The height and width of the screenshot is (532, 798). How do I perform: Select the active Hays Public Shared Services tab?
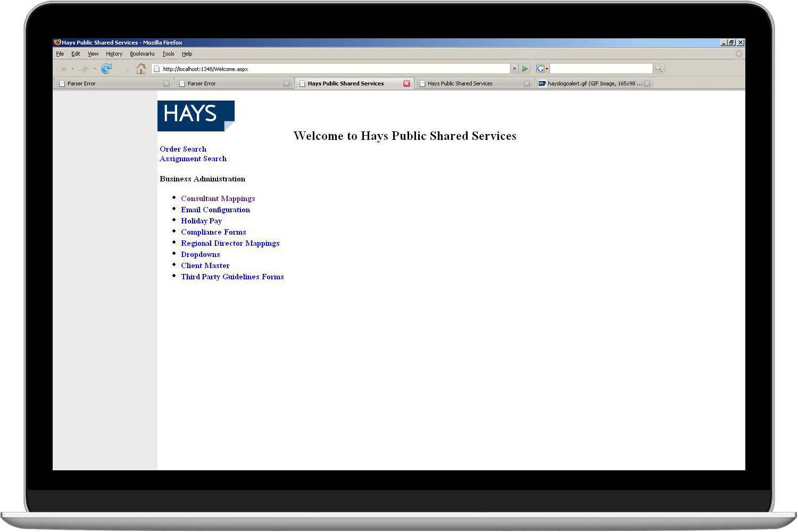354,84
